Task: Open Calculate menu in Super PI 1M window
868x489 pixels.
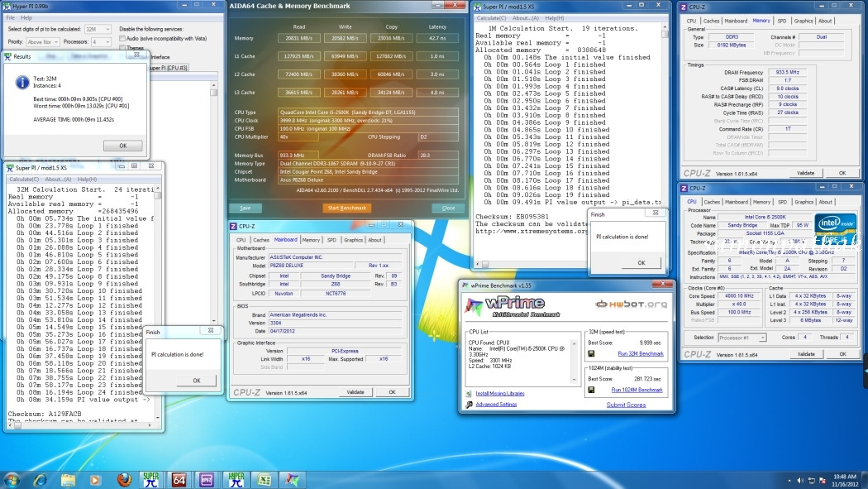Action: click(492, 18)
